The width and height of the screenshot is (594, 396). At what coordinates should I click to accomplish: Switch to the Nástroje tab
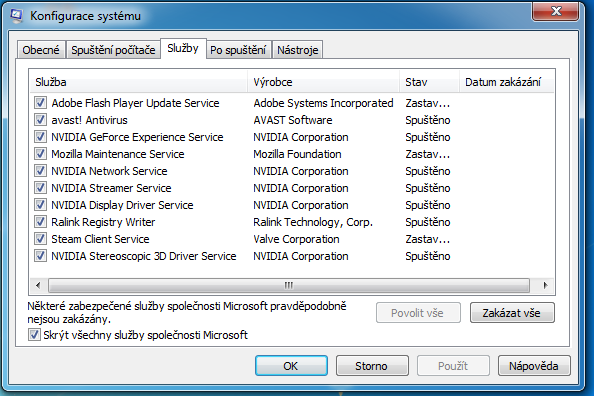click(297, 50)
